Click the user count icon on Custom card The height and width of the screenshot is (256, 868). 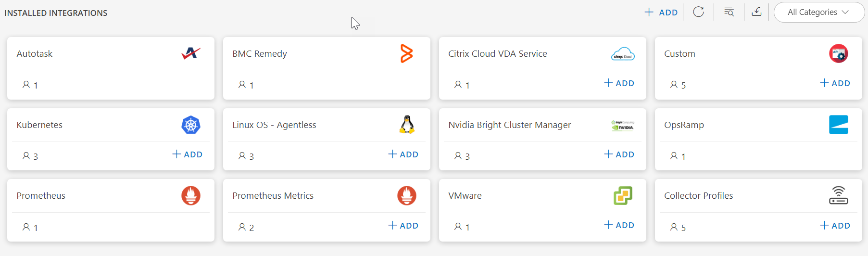click(674, 85)
